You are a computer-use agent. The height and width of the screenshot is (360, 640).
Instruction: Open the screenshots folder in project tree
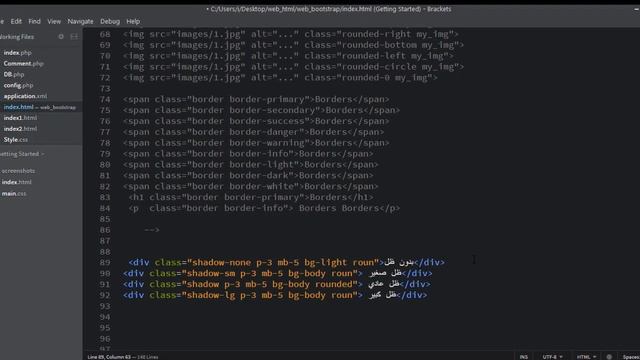pos(18,171)
